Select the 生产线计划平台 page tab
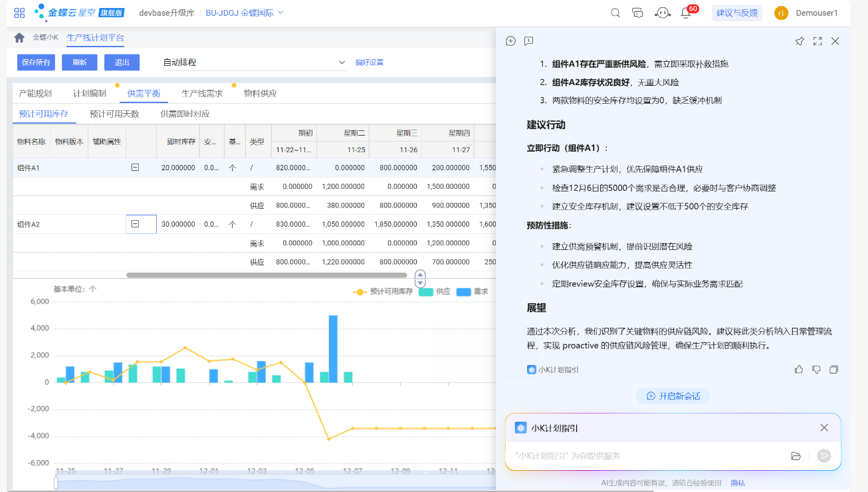868x492 pixels. point(95,38)
